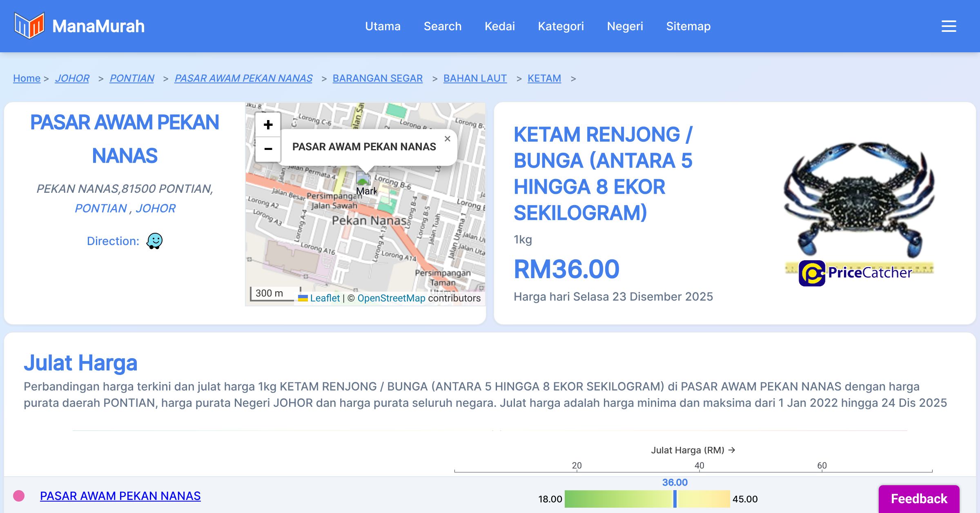Open the Search menu item
980x513 pixels.
point(442,26)
